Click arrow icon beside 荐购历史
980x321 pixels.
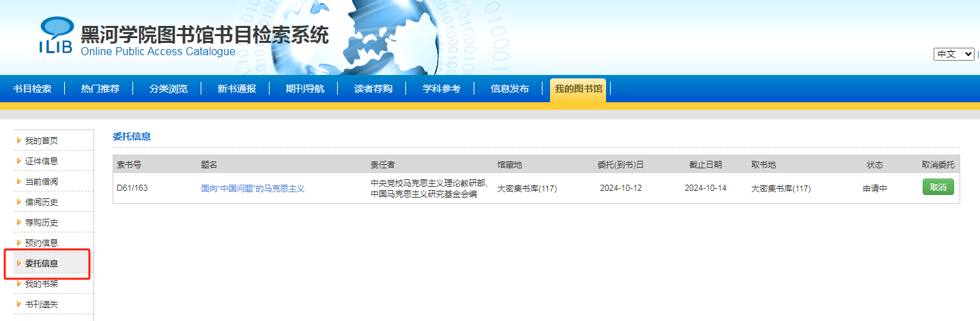pyautogui.click(x=19, y=223)
